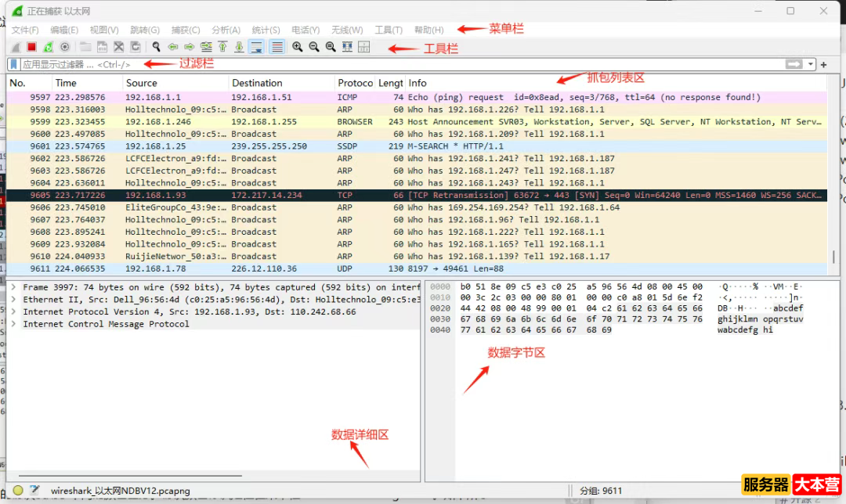Click the add filter plus button

coord(823,64)
